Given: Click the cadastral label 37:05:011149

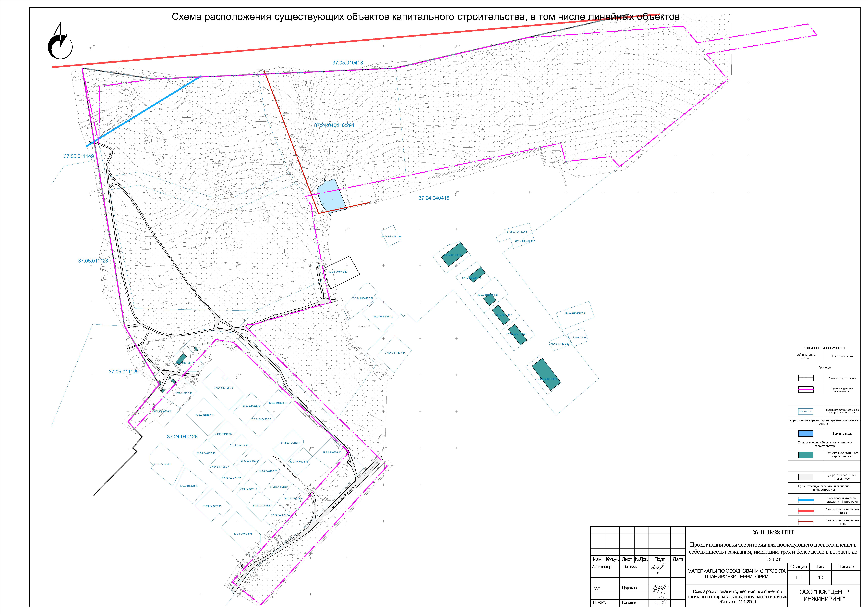Looking at the screenshot, I should [79, 156].
